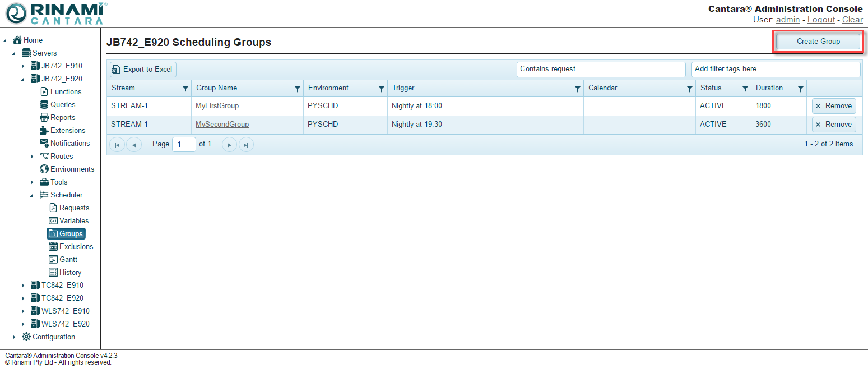
Task: Remove the MySecondGroup row
Action: click(833, 125)
